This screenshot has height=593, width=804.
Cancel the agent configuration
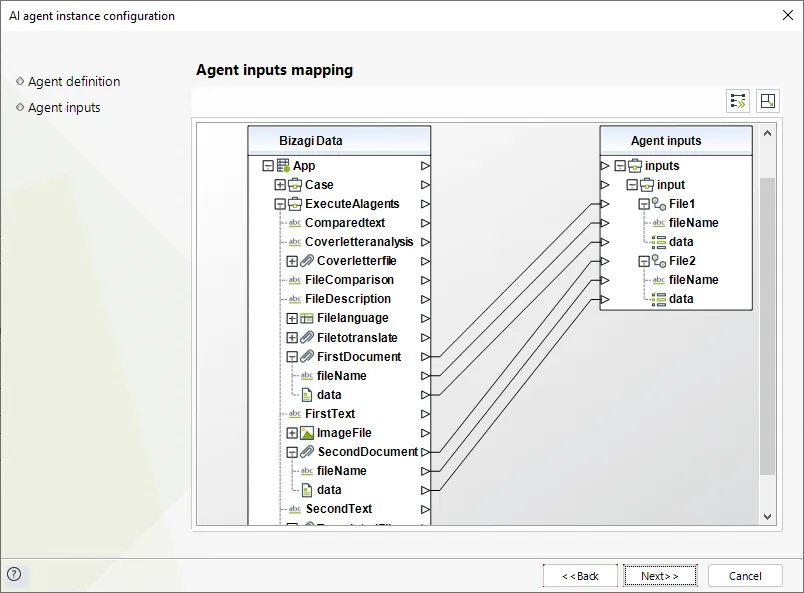tap(745, 576)
